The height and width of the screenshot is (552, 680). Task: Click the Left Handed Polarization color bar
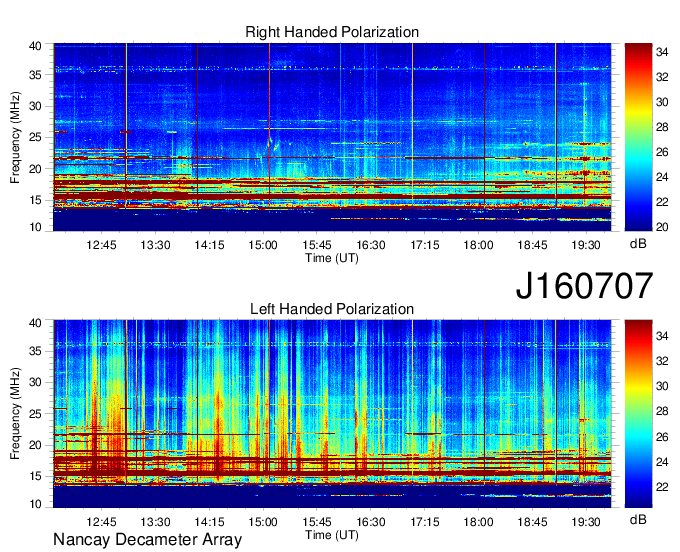click(x=638, y=414)
